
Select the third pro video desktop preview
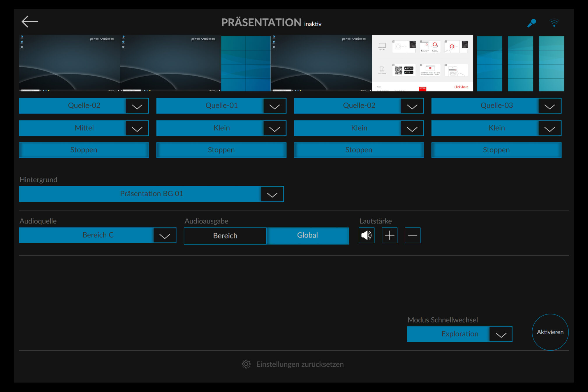tap(321, 63)
